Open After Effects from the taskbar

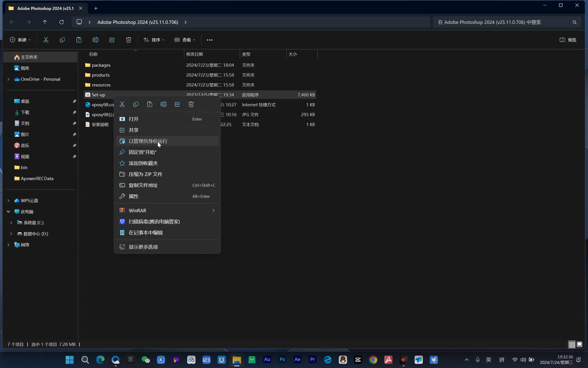[297, 359]
